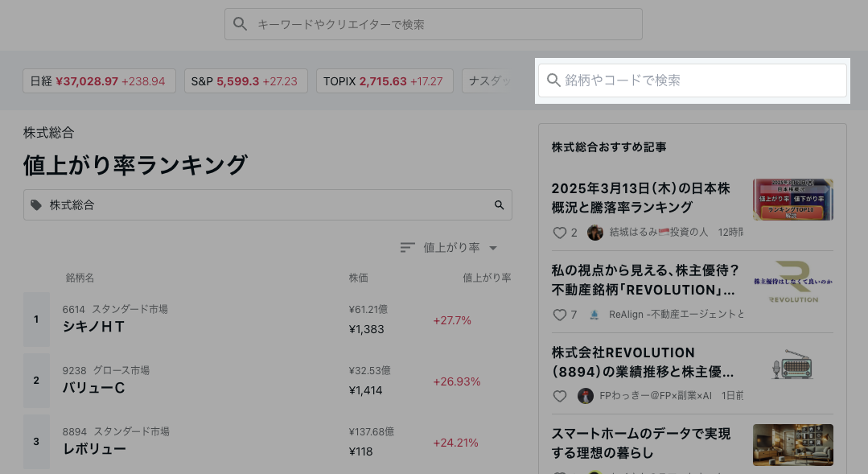Click the magnifier icon in stock code search
The width and height of the screenshot is (868, 474).
tap(553, 80)
